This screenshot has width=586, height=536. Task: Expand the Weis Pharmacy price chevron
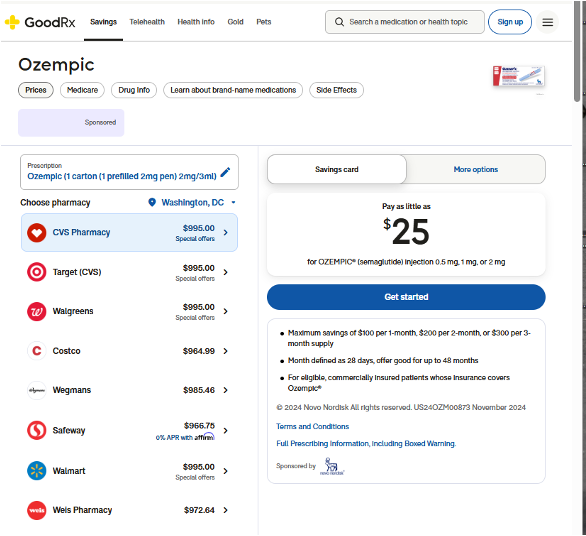(x=225, y=510)
